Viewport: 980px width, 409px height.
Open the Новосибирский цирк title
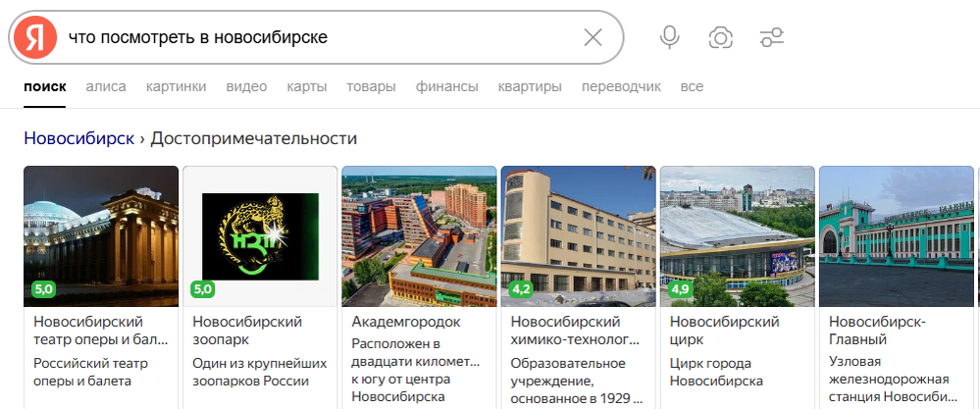point(725,331)
